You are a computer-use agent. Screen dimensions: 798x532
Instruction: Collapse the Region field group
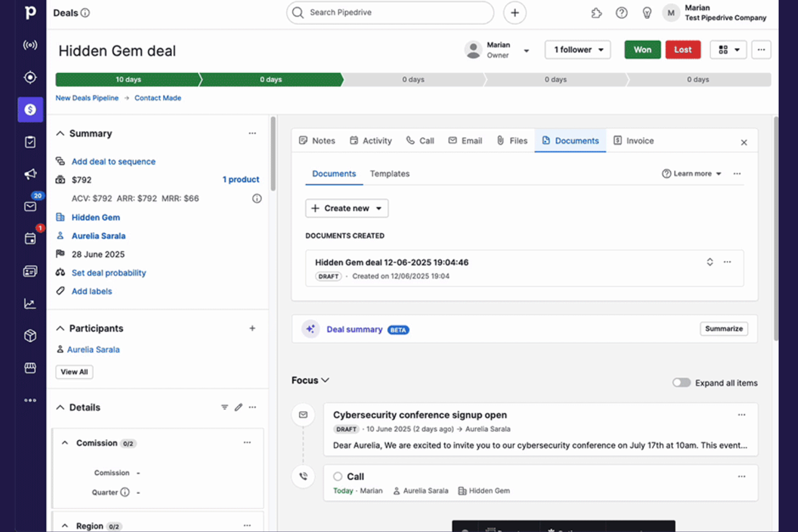(65, 526)
